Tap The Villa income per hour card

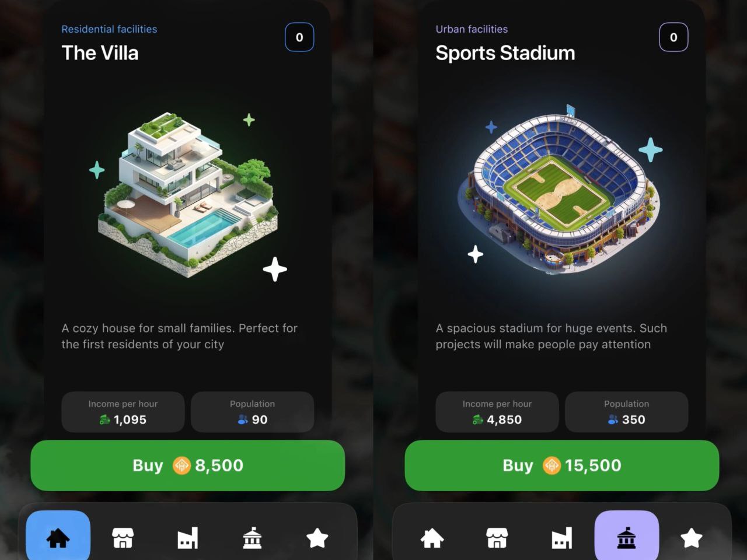[123, 412]
